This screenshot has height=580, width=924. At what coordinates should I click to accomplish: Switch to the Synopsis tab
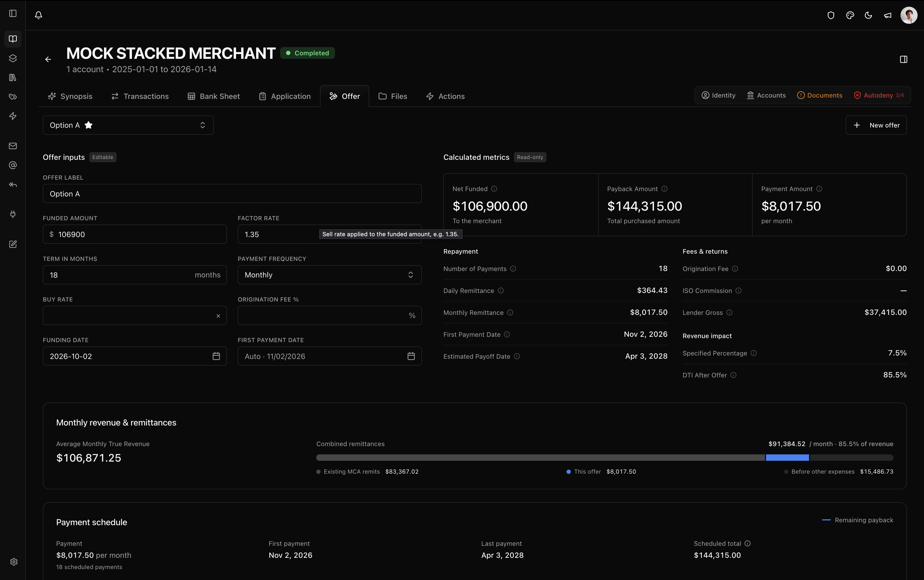[x=70, y=96]
